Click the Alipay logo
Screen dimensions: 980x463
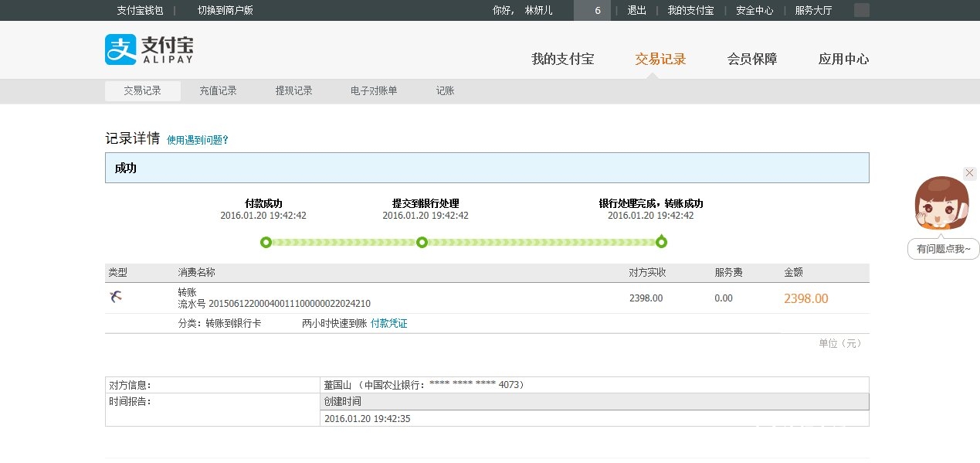(x=149, y=49)
